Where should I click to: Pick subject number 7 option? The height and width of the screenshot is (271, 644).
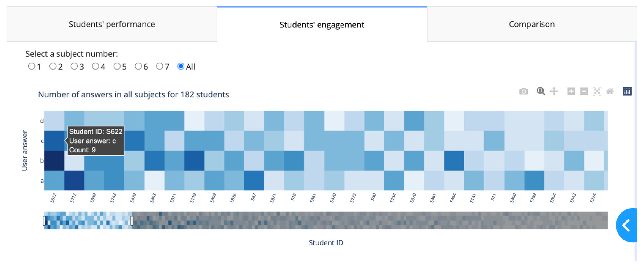[x=159, y=66]
